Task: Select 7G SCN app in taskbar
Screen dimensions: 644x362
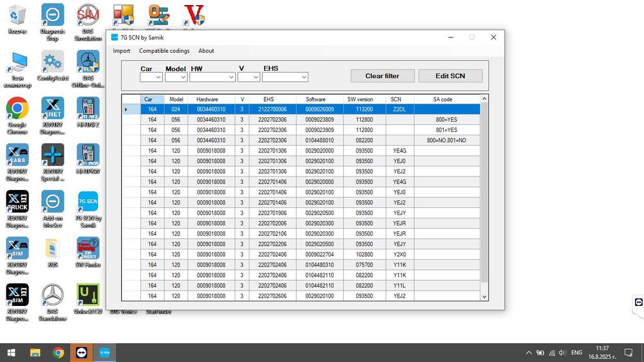Action: (104, 352)
